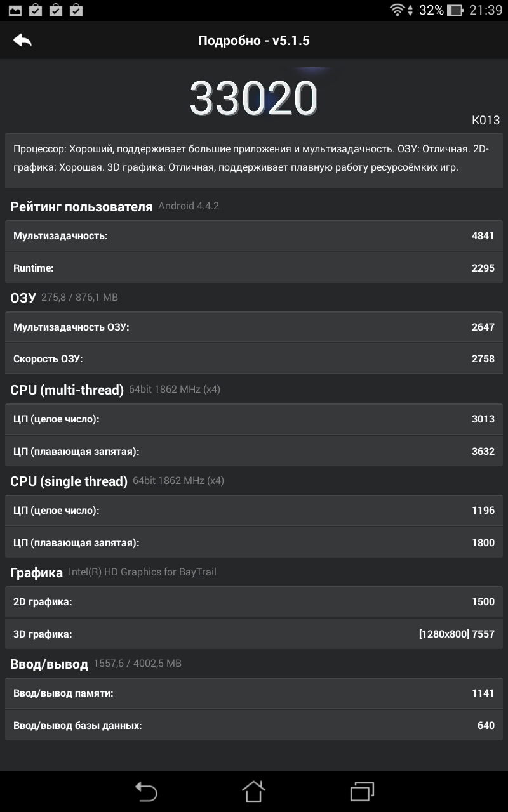508x812 pixels.
Task: Tap the Ввод/вывод базы данных row
Action: click(254, 725)
